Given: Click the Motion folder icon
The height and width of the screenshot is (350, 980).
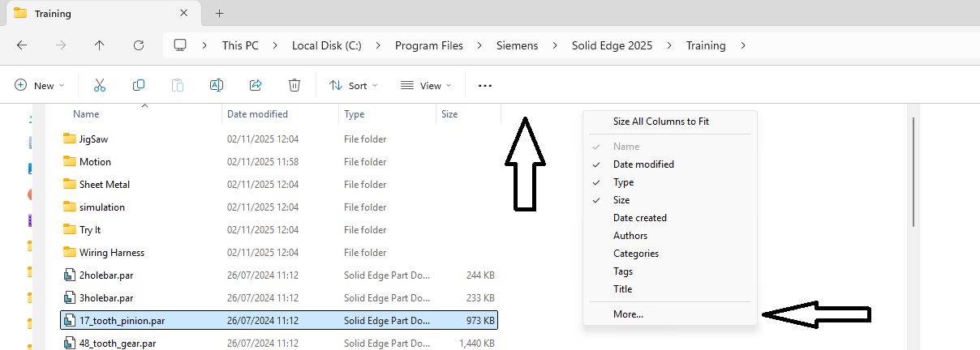Looking at the screenshot, I should [69, 161].
